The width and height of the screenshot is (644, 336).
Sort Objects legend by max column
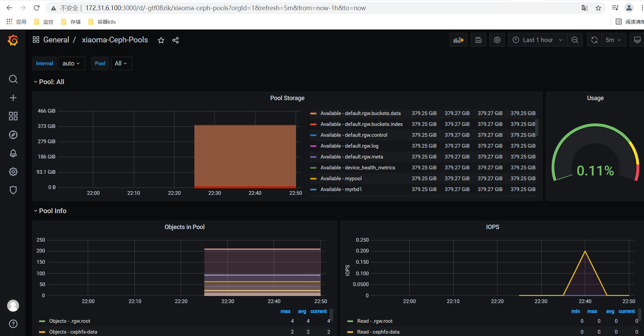(286, 311)
